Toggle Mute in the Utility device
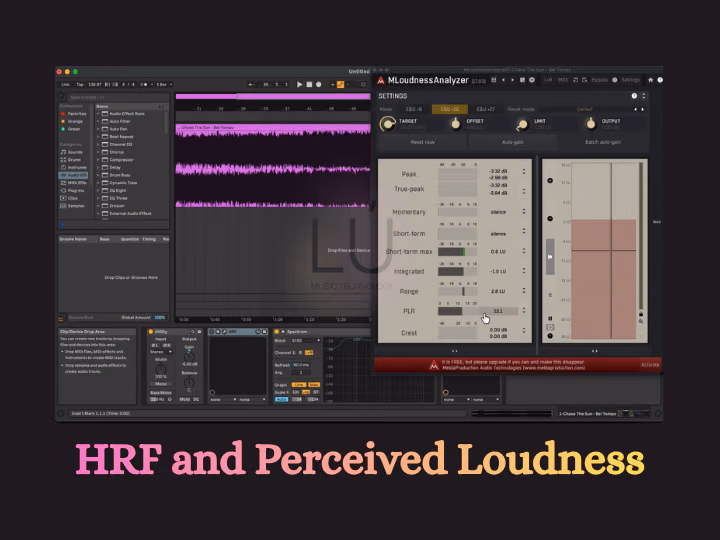The image size is (720, 540). [x=185, y=399]
